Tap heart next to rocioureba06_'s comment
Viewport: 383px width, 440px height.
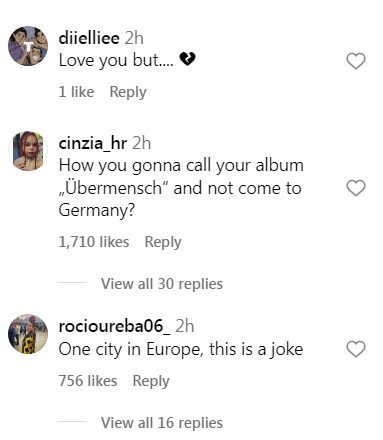pyautogui.click(x=356, y=349)
